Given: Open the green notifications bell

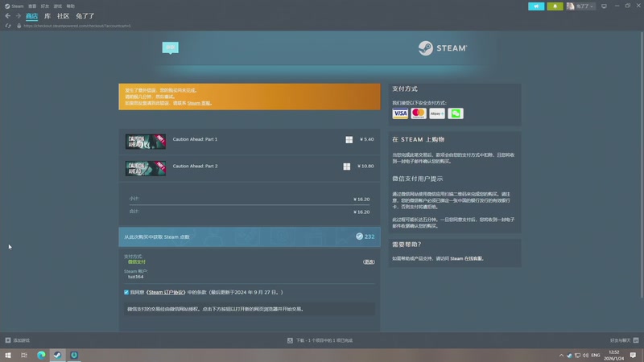Looking at the screenshot, I should (x=555, y=6).
